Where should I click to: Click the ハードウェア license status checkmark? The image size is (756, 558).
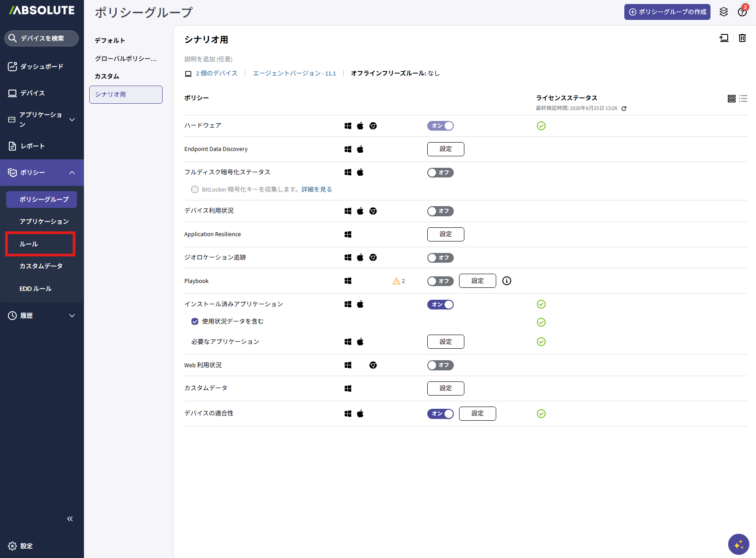541,126
